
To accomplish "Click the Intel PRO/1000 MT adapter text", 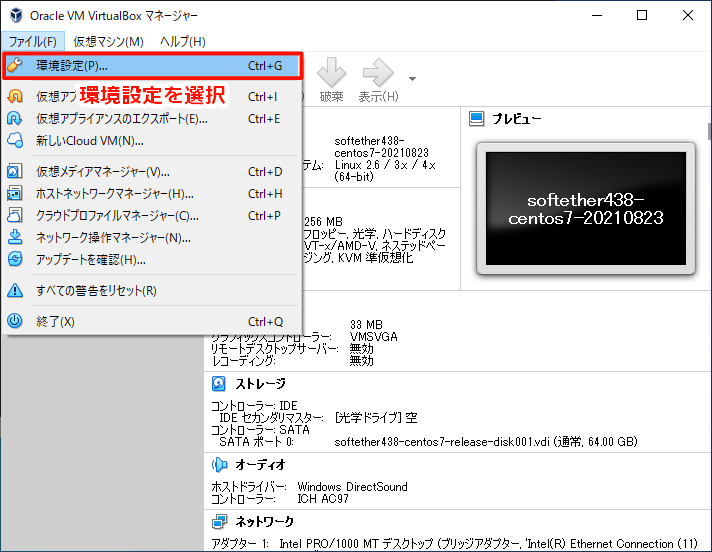I will (x=488, y=543).
